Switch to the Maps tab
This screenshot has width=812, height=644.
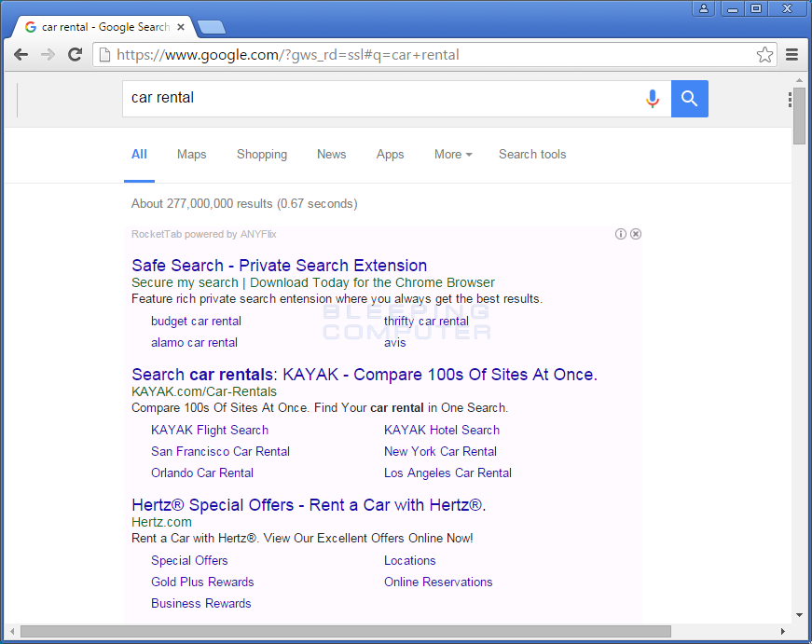coord(192,155)
